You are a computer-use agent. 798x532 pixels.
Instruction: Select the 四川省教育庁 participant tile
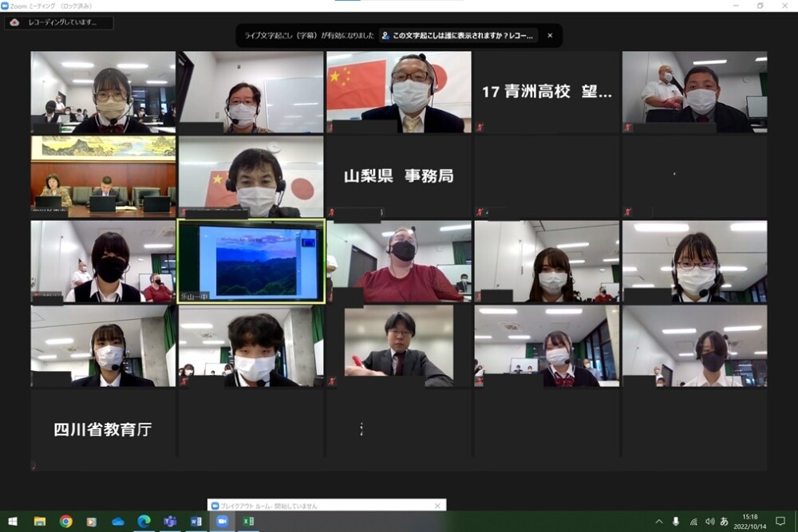(x=103, y=430)
